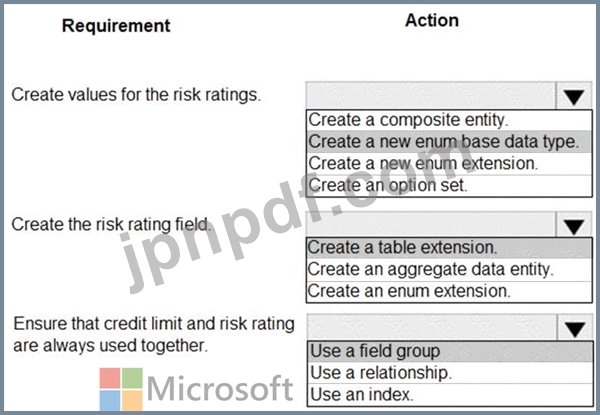Select 'Use a field group' option

[375, 351]
